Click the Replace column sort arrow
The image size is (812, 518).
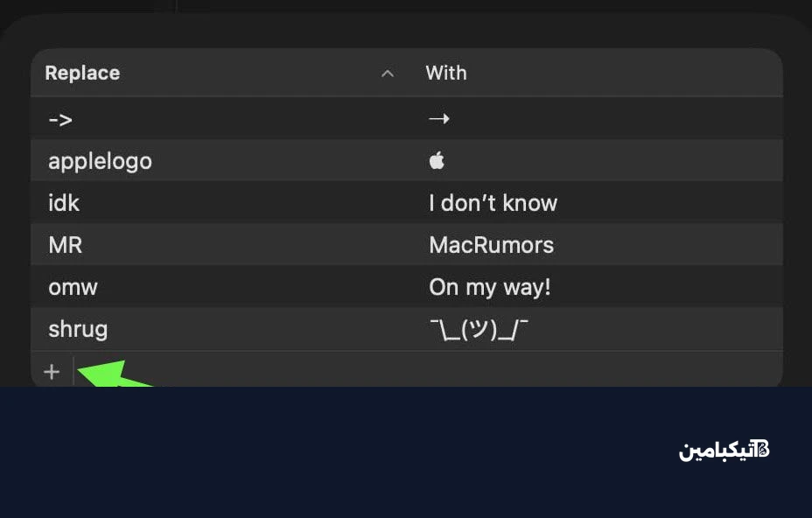pos(388,73)
